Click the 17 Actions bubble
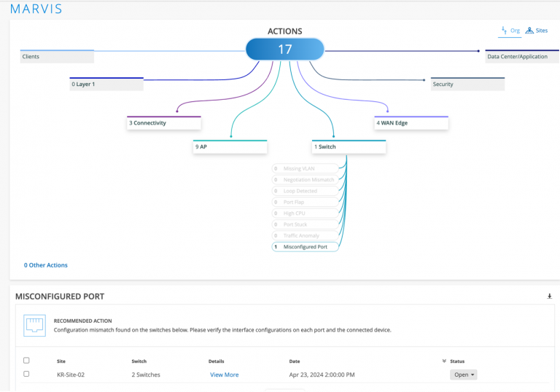The image size is (560, 392). pyautogui.click(x=284, y=50)
